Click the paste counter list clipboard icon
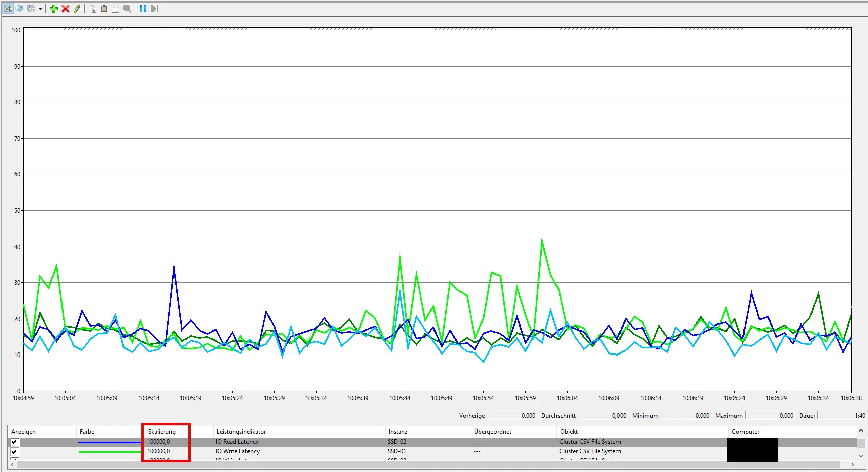868x472 pixels. tap(104, 9)
